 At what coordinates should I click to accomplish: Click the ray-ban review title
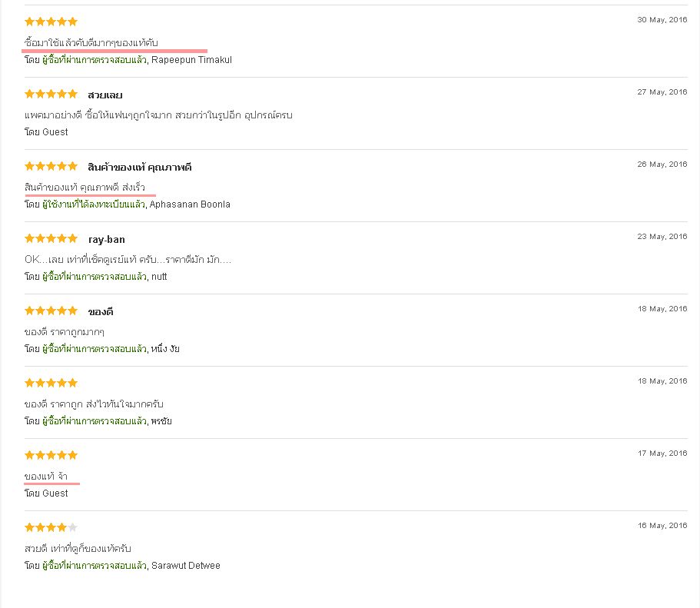106,240
